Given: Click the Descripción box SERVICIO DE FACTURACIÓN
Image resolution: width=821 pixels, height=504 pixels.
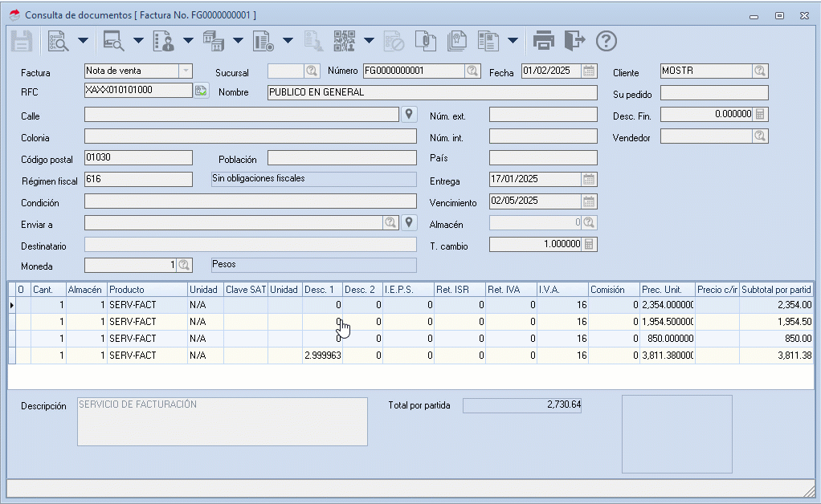Looking at the screenshot, I should pyautogui.click(x=223, y=421).
